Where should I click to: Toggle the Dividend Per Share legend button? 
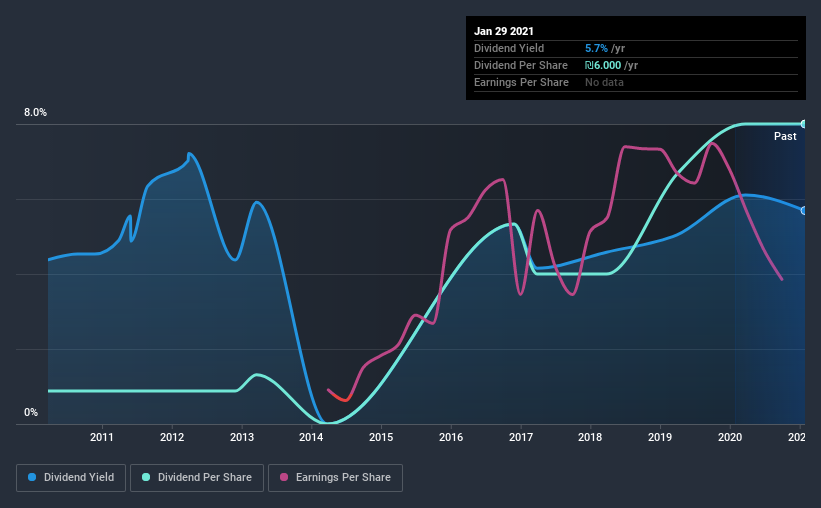[197, 478]
